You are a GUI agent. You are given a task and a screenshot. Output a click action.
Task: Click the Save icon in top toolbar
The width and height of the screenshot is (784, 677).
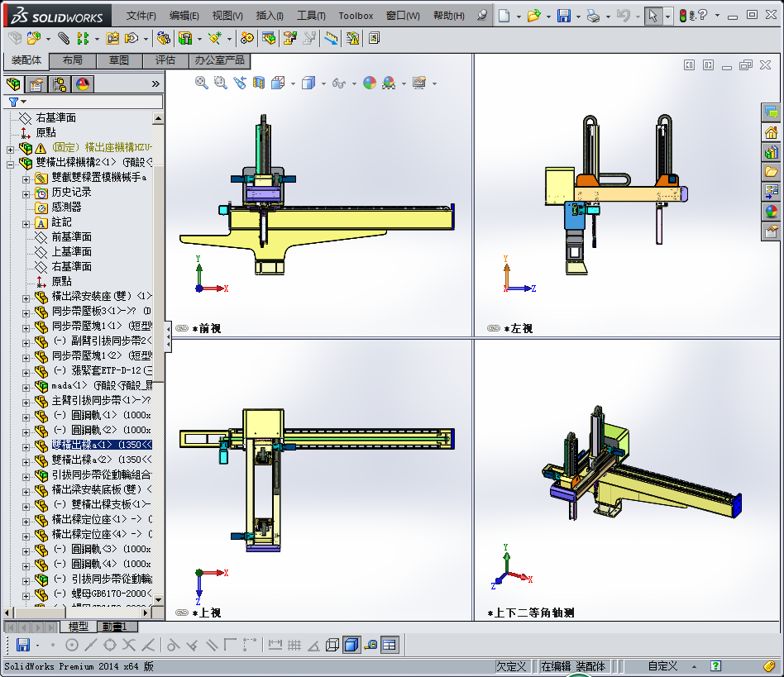pos(563,16)
